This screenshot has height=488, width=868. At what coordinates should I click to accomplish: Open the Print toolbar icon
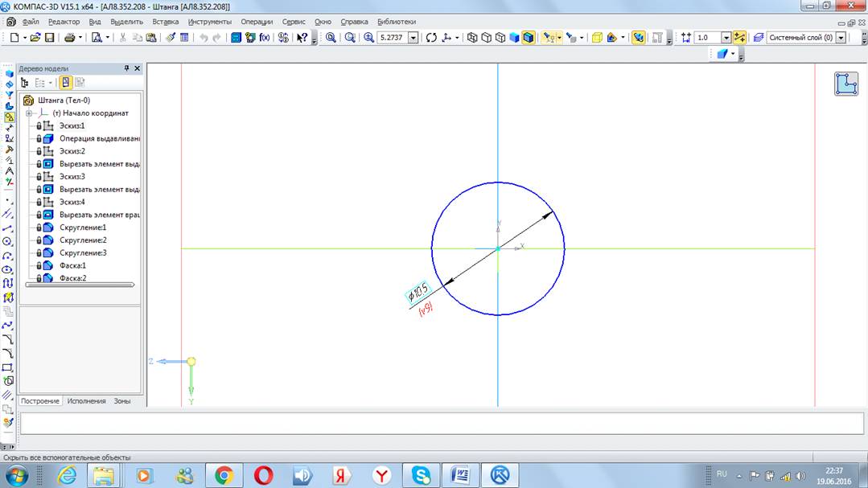[70, 38]
